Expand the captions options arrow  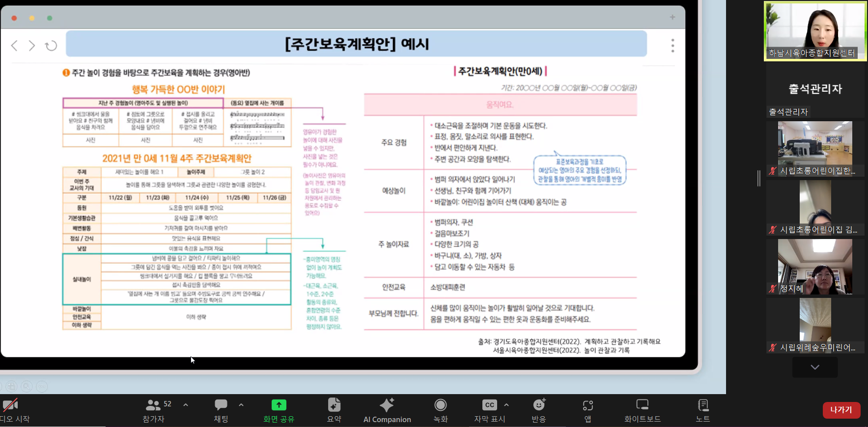click(506, 405)
